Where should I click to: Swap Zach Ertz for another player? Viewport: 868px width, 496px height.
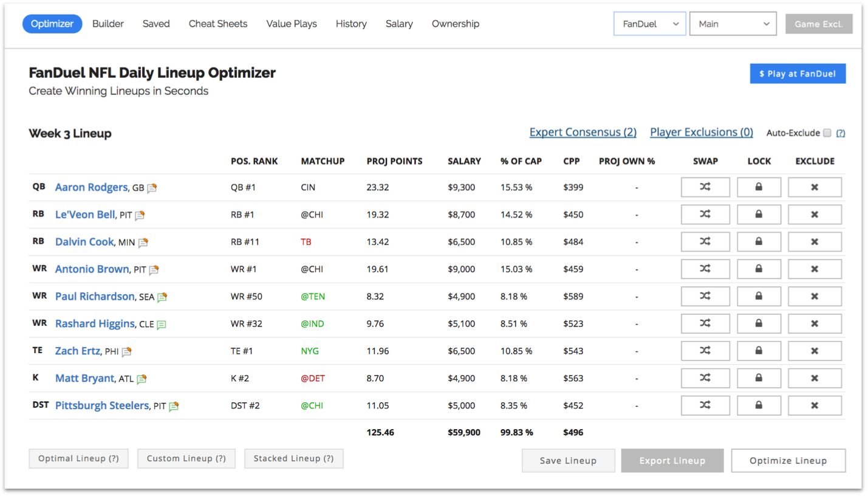[x=705, y=351]
